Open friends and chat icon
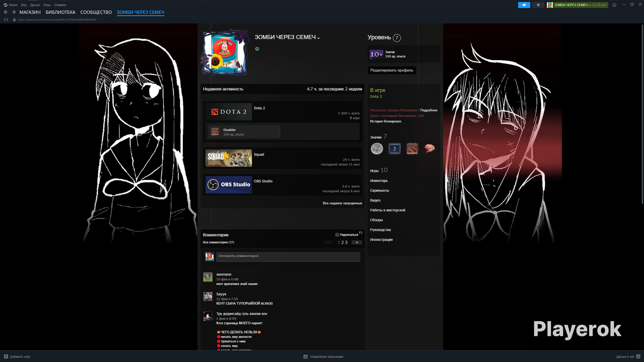The image size is (644, 362). pos(638,357)
